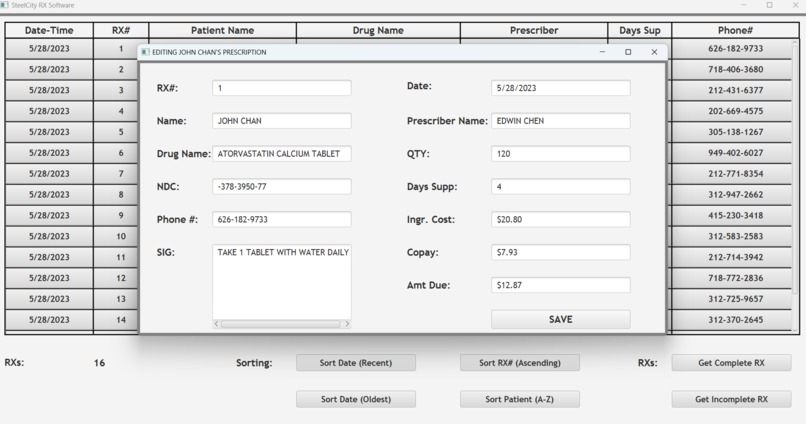Image resolution: width=806 pixels, height=424 pixels.
Task: Click the date cell in RX# 12 row
Action: (x=49, y=278)
